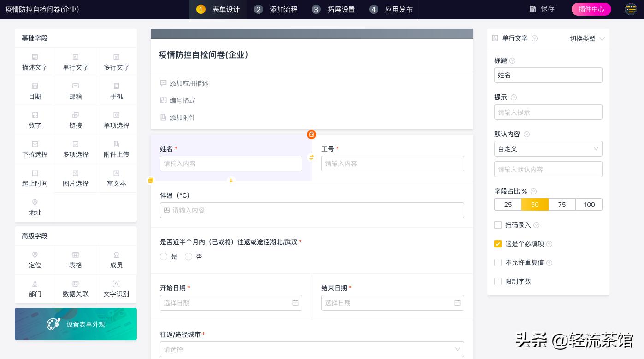This screenshot has width=644, height=359.
Task: Delete the selected 姓名 field via trash icon
Action: coord(312,135)
